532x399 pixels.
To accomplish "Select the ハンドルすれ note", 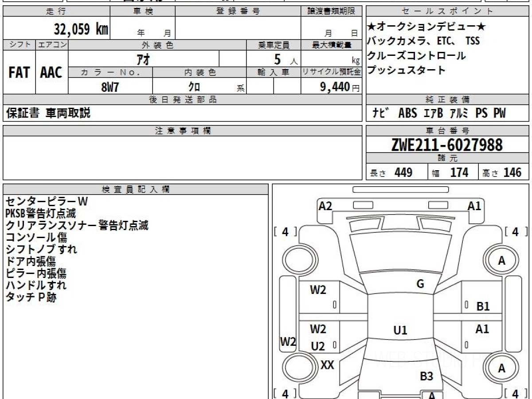I will point(36,285).
